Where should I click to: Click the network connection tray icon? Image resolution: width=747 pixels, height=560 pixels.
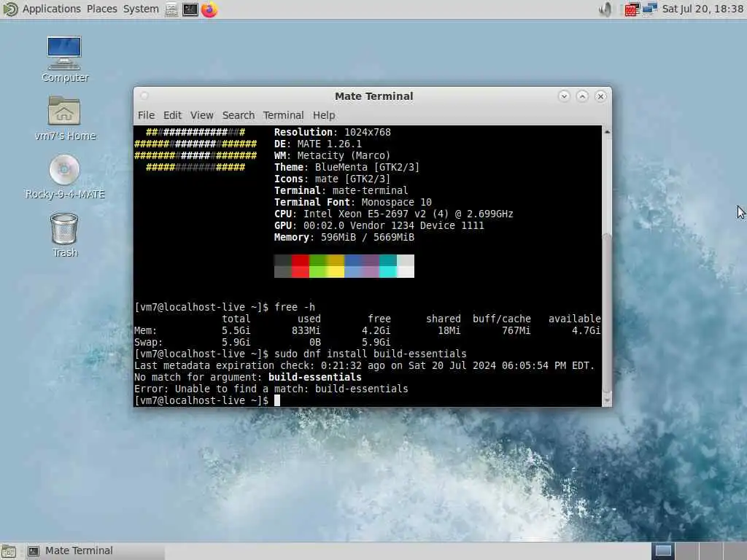649,9
